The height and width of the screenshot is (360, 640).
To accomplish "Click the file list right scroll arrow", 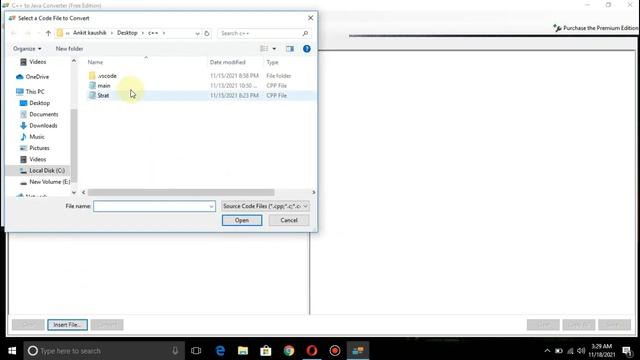I will 313,192.
